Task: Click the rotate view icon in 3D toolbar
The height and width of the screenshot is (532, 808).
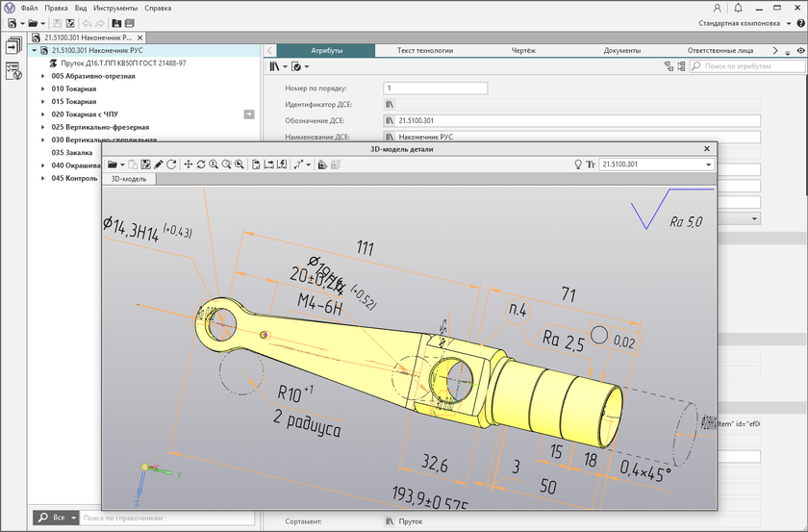Action: point(201,165)
